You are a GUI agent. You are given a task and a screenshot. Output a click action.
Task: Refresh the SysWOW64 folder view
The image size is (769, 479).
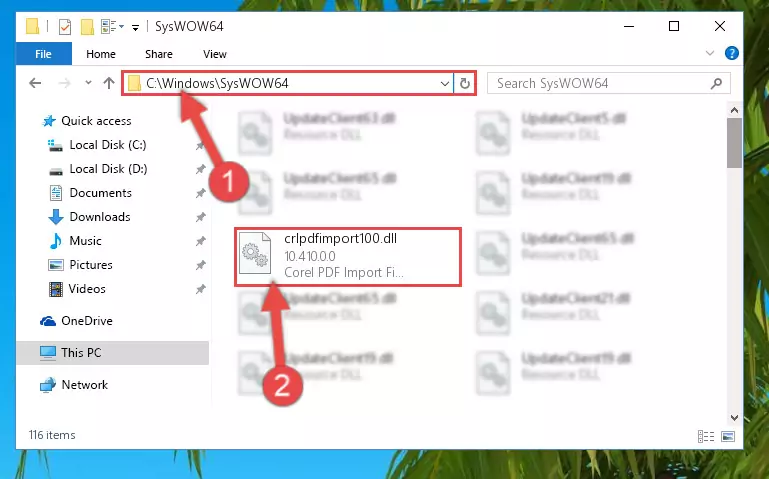[464, 83]
